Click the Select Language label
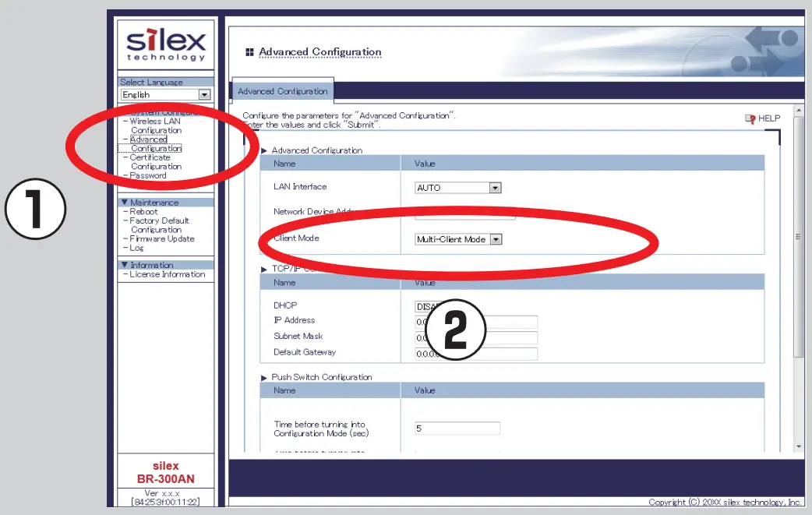 click(x=151, y=82)
